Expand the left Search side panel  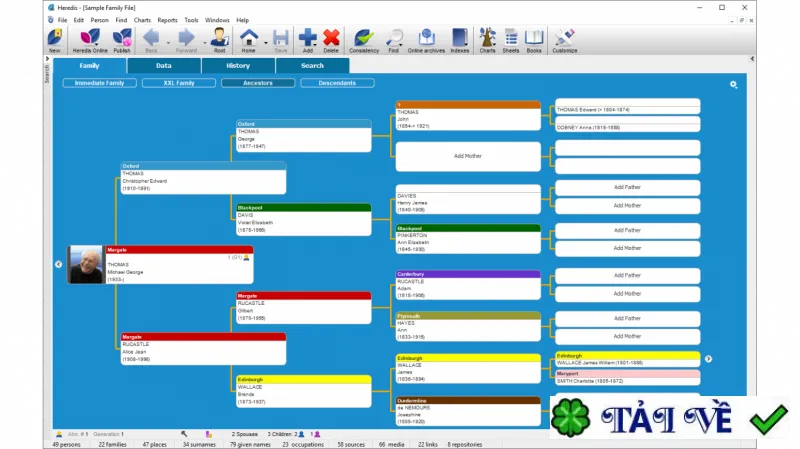[x=47, y=59]
